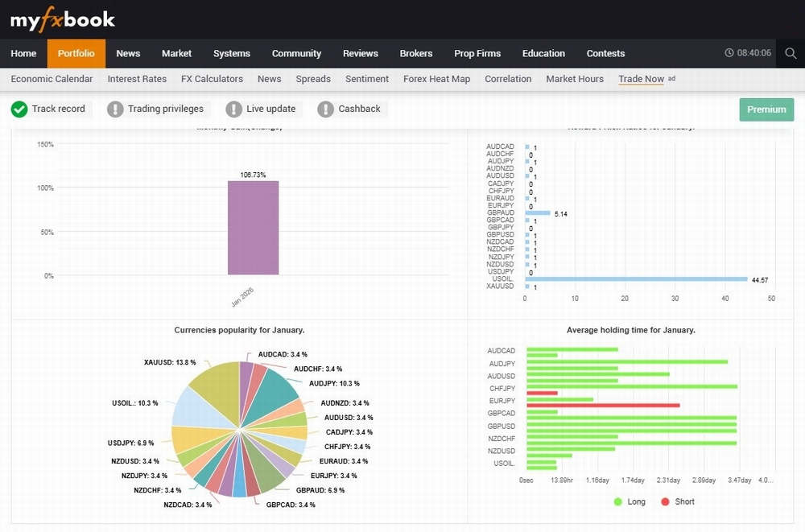
Task: Toggle the Short series in legend
Action: (x=677, y=501)
